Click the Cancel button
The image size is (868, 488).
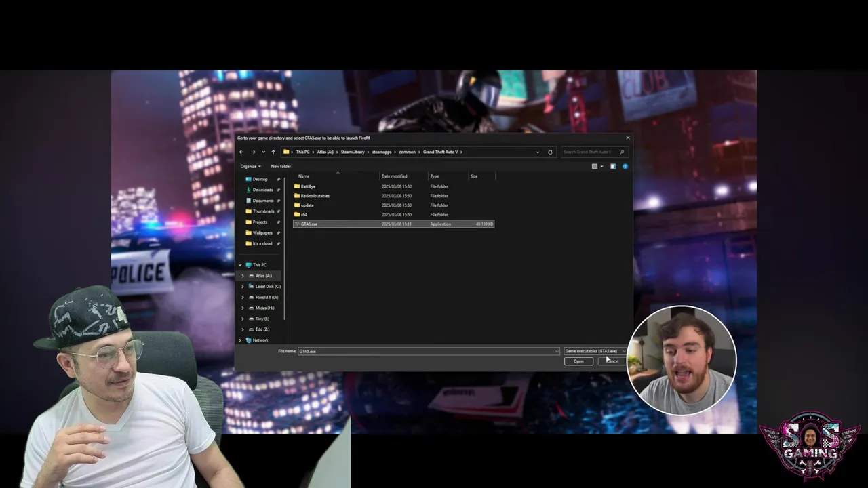[x=612, y=361]
